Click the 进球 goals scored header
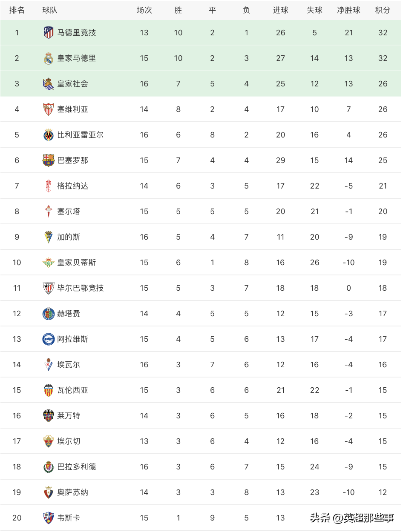The height and width of the screenshot is (532, 403). (x=280, y=10)
